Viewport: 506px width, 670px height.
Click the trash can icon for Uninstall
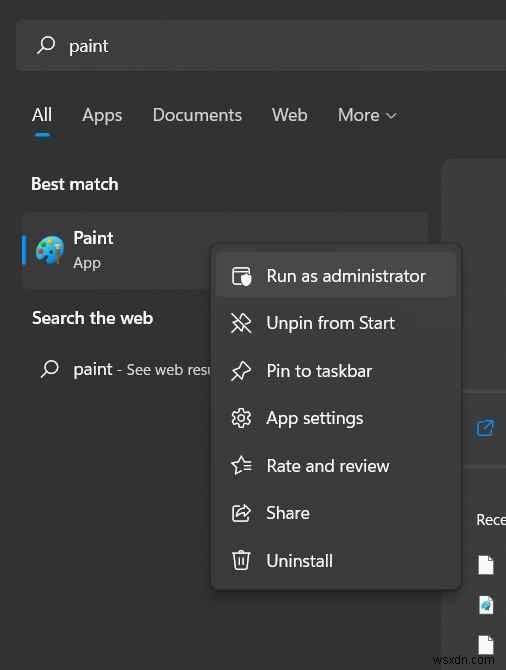point(241,560)
